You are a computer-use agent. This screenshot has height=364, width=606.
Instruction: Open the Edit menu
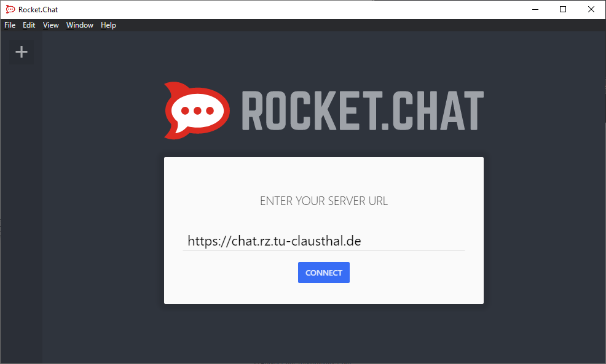(29, 25)
